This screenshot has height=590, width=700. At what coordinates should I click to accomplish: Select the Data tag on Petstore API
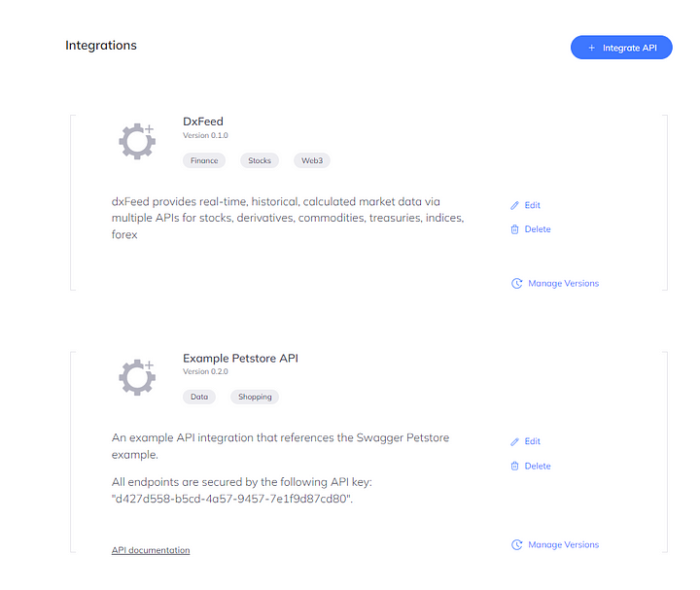(199, 397)
